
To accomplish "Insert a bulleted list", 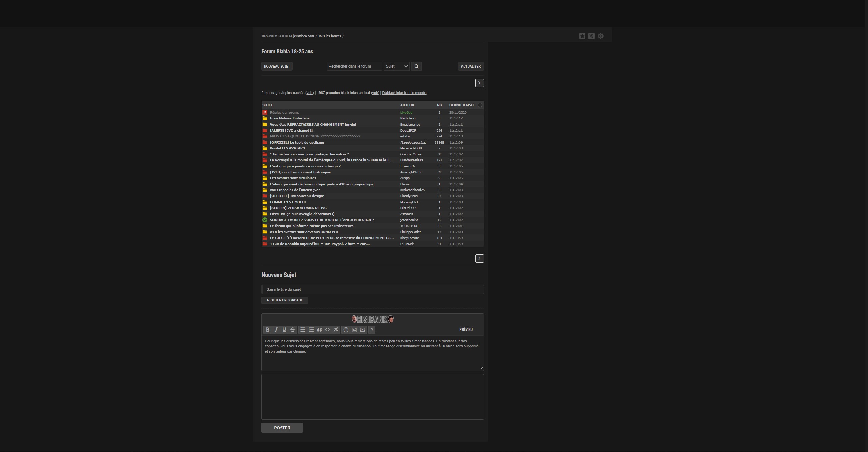I will [303, 330].
